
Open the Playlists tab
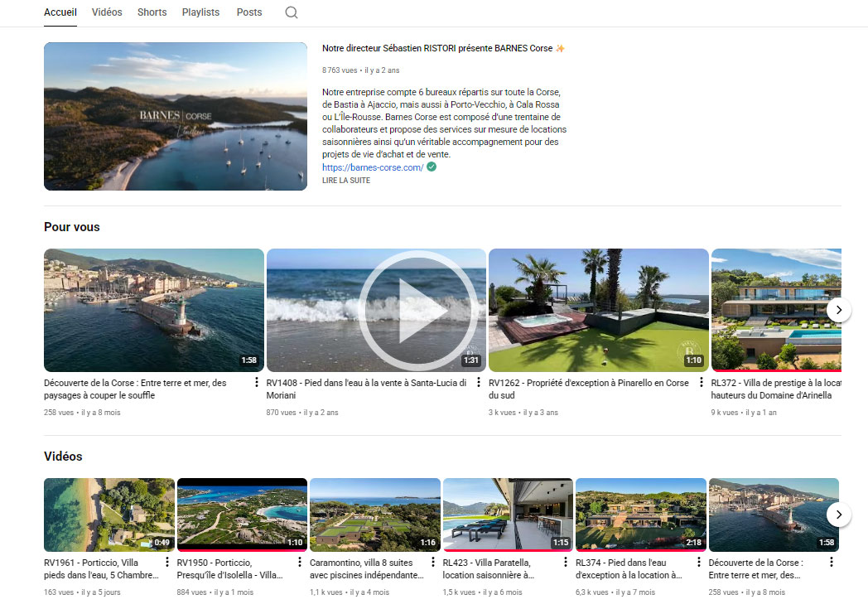200,12
